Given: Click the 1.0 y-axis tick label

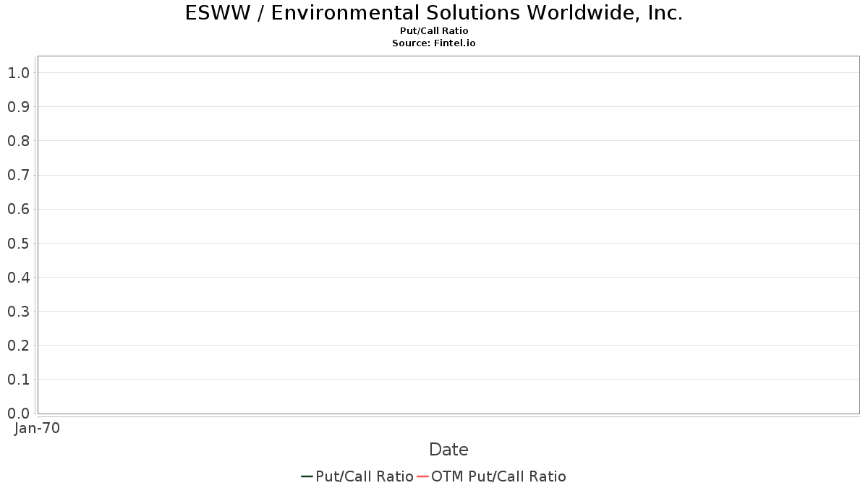Looking at the screenshot, I should pos(18,73).
